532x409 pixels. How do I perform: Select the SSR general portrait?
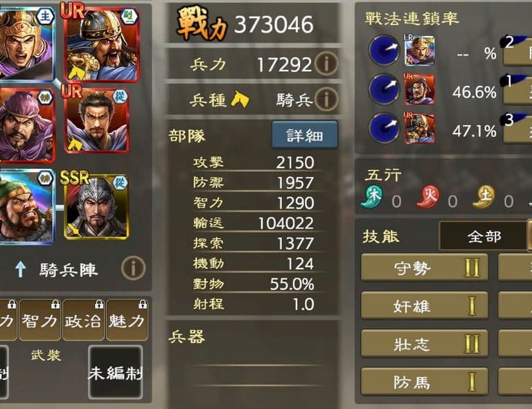coord(96,206)
